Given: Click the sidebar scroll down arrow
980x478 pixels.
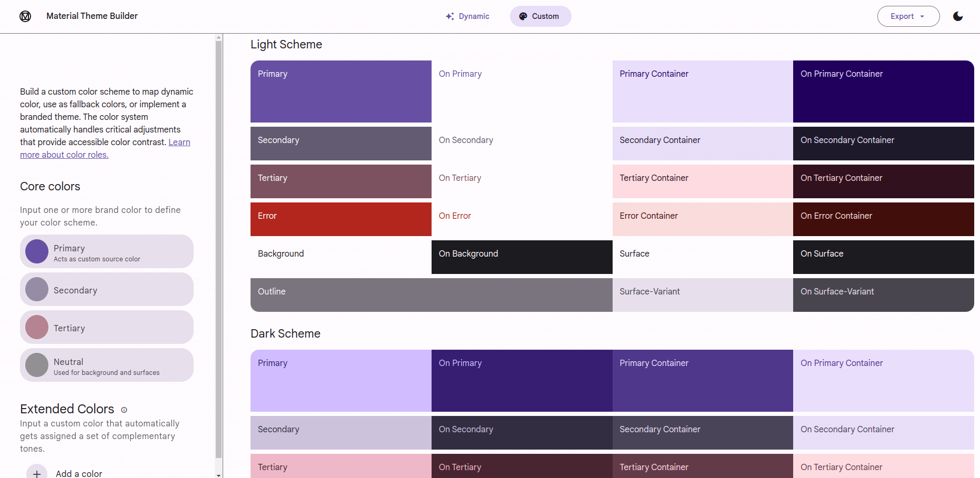Looking at the screenshot, I should (x=219, y=474).
